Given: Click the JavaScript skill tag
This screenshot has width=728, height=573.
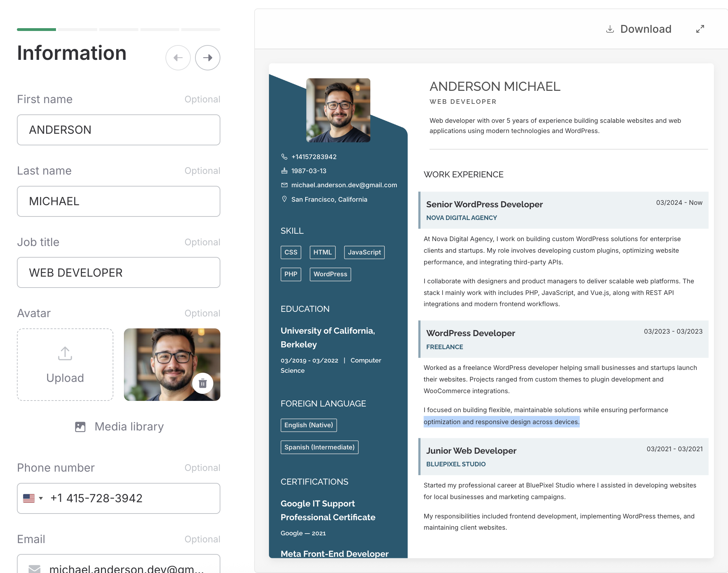Looking at the screenshot, I should point(364,252).
